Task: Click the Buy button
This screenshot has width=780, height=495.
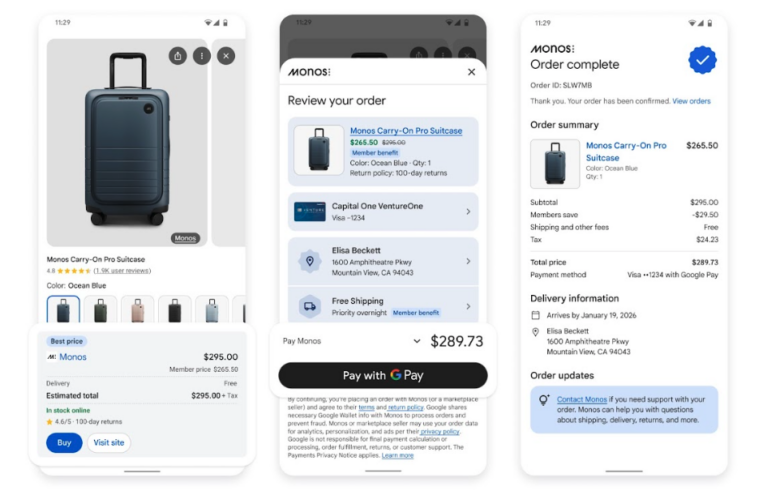Action: pyautogui.click(x=64, y=443)
